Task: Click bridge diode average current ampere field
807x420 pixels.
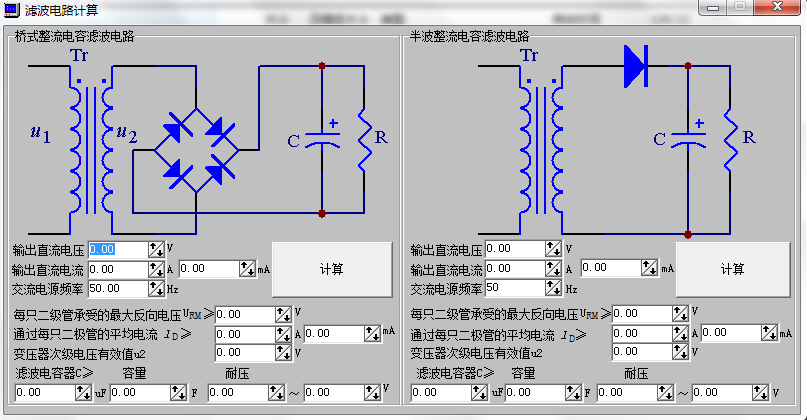Action: (245, 334)
